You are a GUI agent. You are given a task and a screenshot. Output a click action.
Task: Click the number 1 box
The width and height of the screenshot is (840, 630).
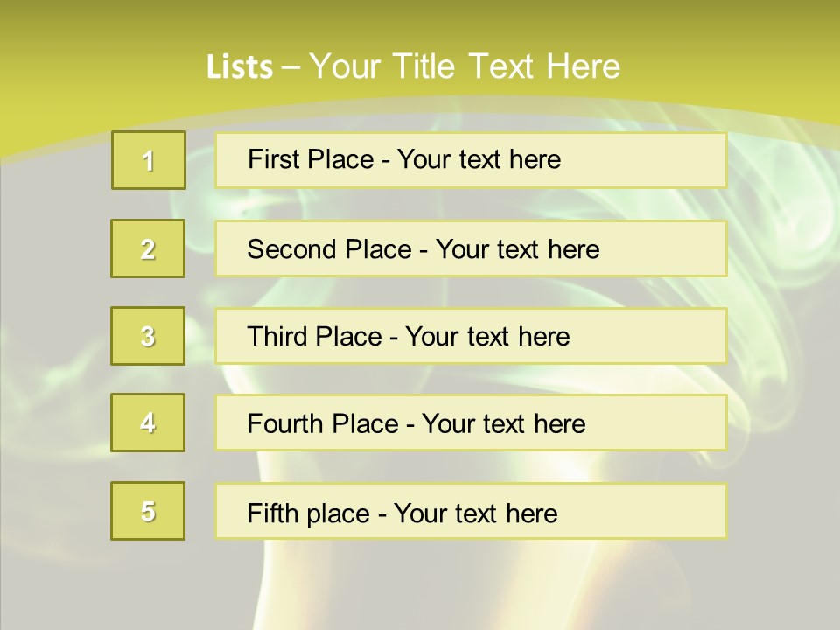click(x=148, y=160)
